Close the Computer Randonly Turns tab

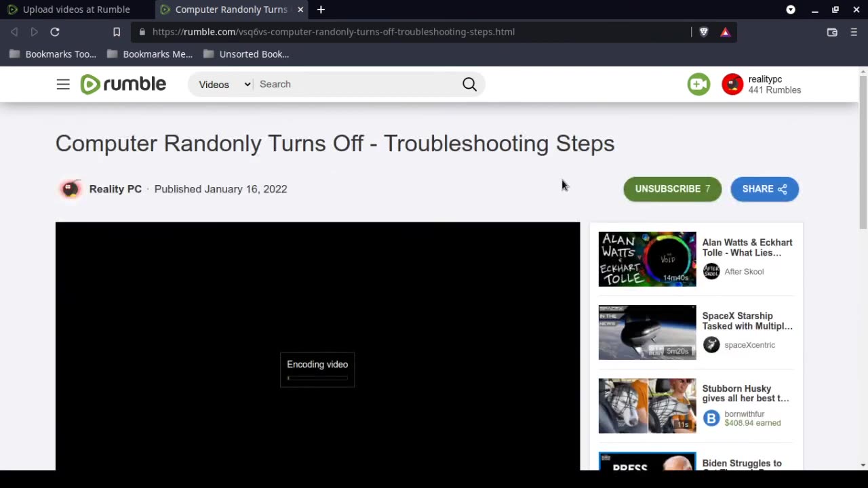point(300,9)
